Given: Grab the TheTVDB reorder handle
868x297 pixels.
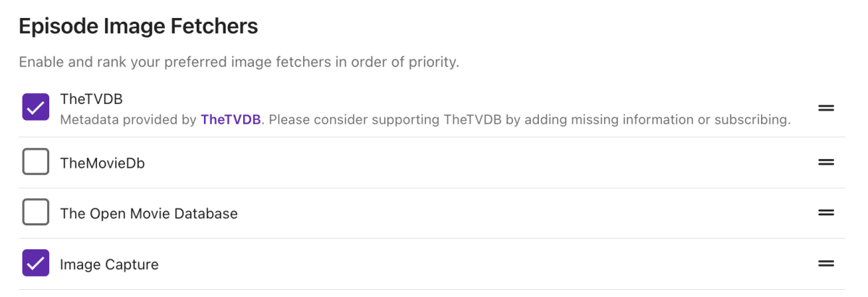Looking at the screenshot, I should coord(826,108).
